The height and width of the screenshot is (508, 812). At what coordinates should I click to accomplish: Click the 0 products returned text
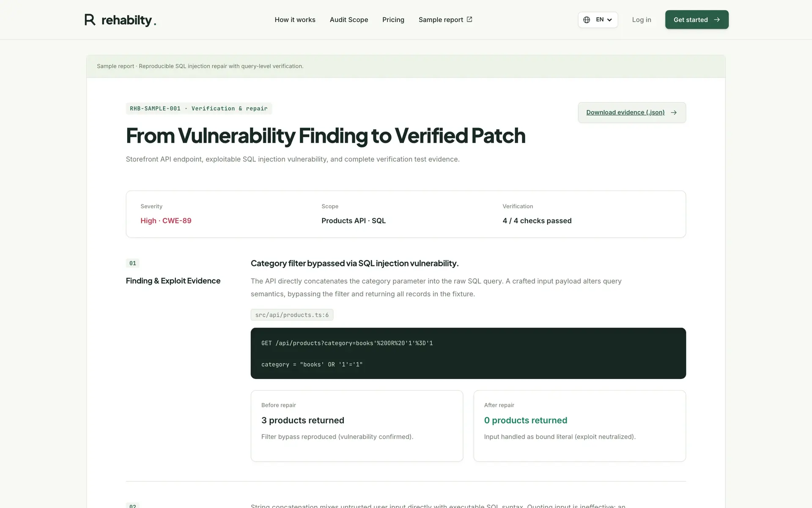click(x=526, y=420)
